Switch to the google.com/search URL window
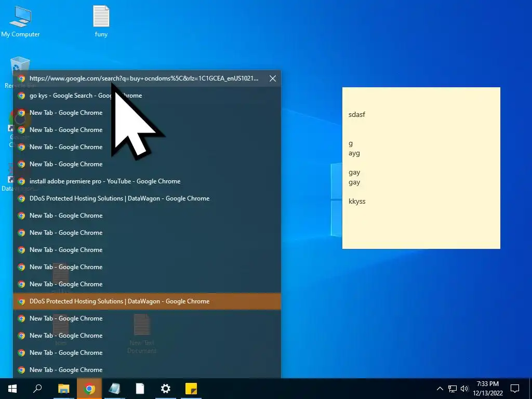This screenshot has width=532, height=399. click(x=147, y=78)
